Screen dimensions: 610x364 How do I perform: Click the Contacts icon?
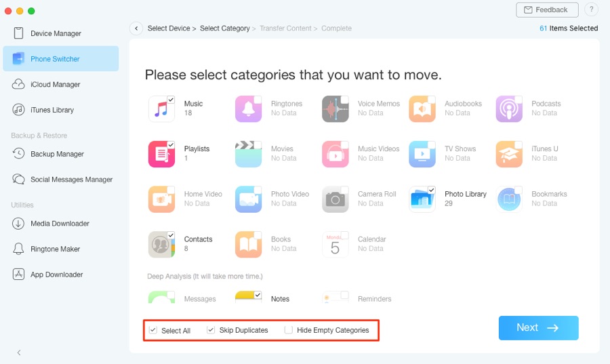coord(161,244)
